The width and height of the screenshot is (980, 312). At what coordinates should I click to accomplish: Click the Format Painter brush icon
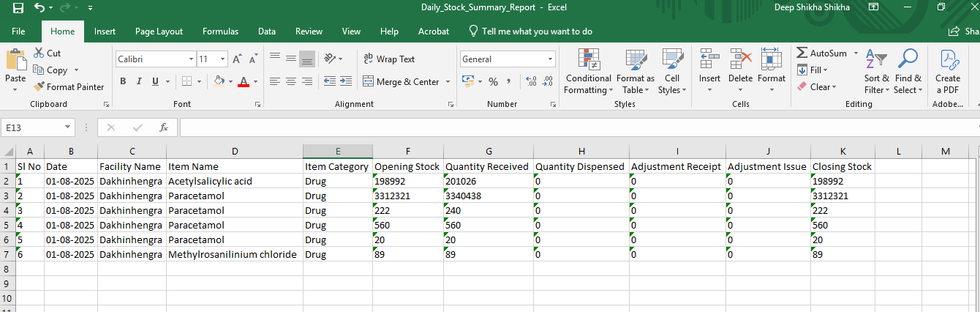(39, 87)
